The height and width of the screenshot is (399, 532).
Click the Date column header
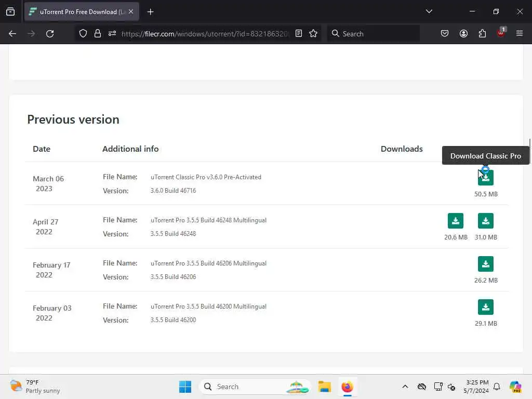pos(42,149)
